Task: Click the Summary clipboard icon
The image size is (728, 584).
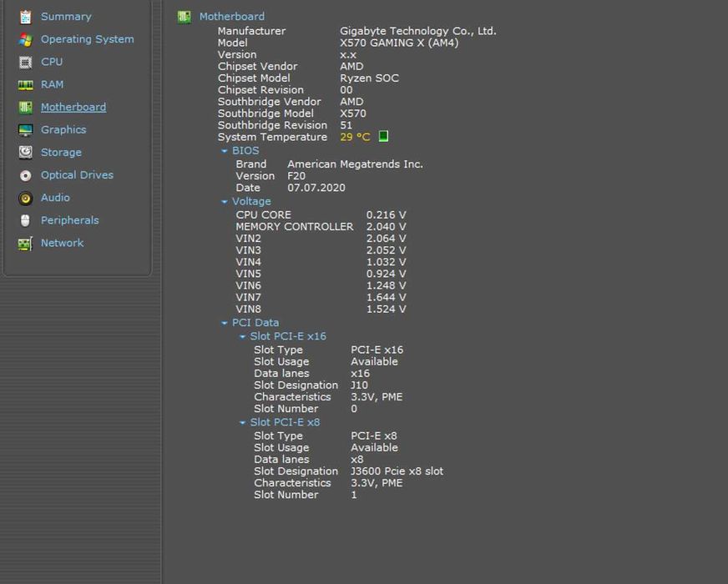Action: (26, 18)
